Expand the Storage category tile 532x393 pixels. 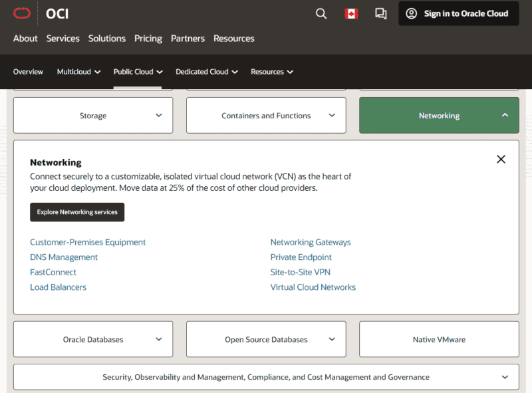point(93,116)
